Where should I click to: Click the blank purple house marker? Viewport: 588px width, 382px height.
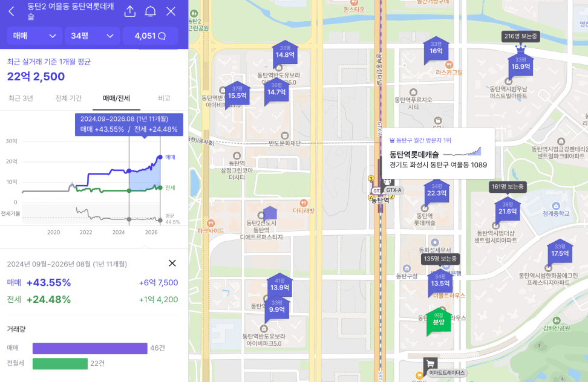[x=270, y=213]
